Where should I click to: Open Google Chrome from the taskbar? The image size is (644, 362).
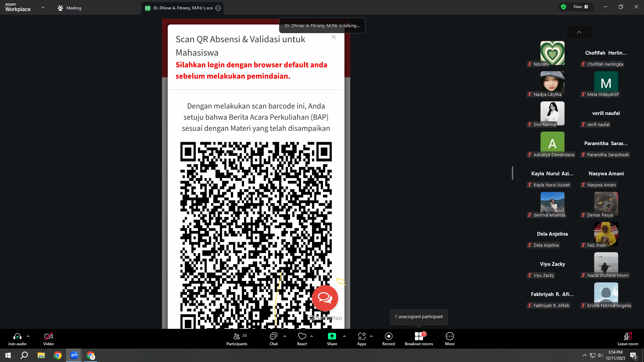pos(58,355)
